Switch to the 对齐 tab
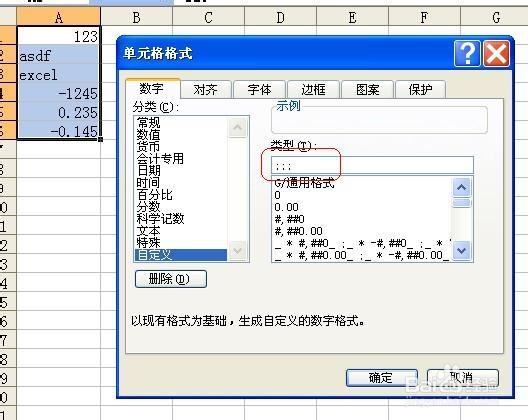Screen dimensions: 528x420 click(x=205, y=90)
